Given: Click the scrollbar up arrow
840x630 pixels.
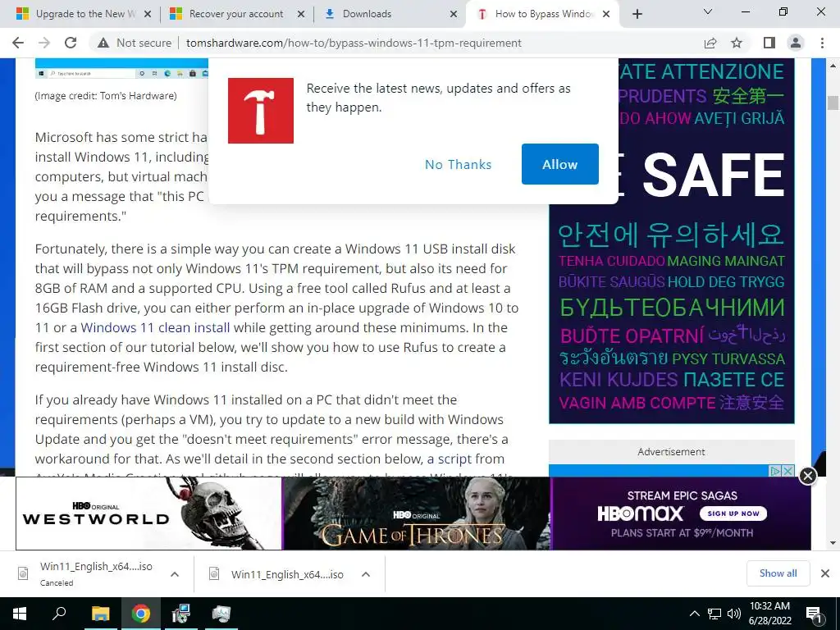Looking at the screenshot, I should (x=833, y=66).
